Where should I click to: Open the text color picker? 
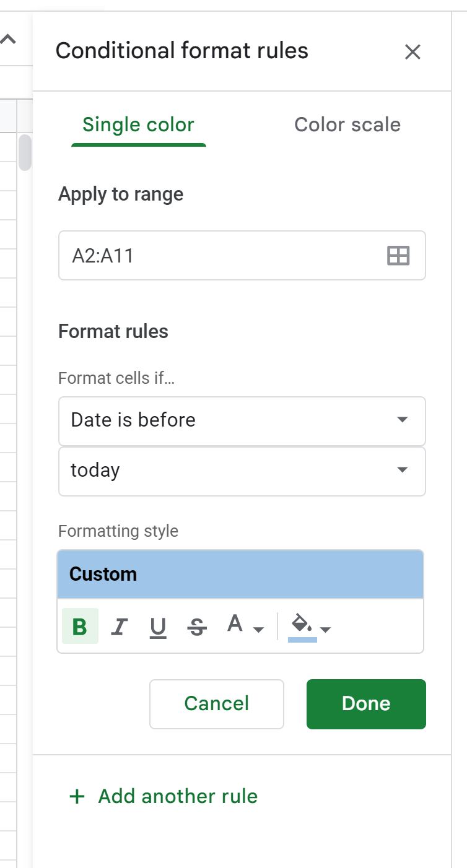(235, 626)
